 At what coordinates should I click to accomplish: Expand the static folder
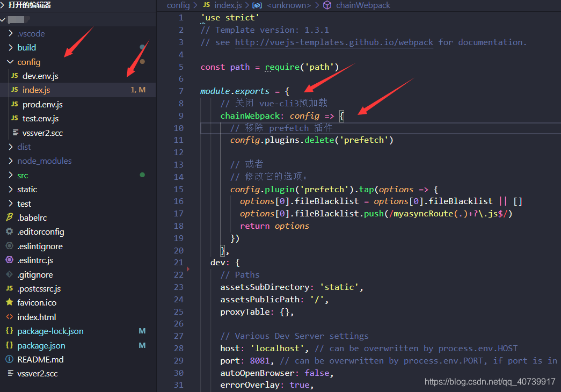[11, 189]
